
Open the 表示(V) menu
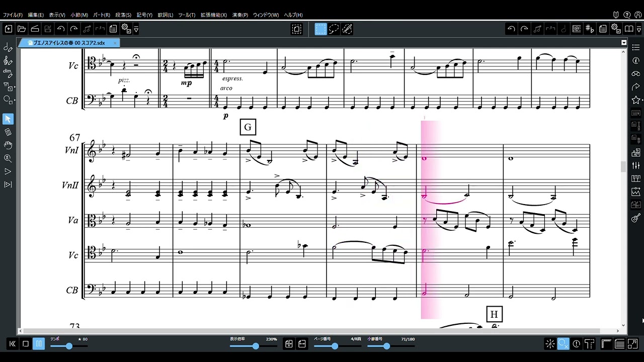pyautogui.click(x=57, y=15)
